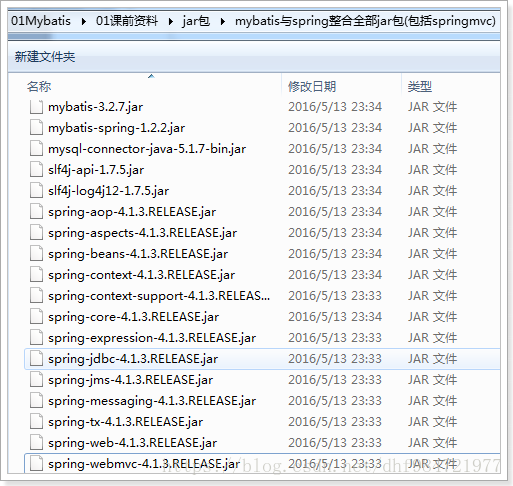Select file name spring-context-4.1.3.RELEASE.jar
The width and height of the screenshot is (513, 486).
point(141,275)
